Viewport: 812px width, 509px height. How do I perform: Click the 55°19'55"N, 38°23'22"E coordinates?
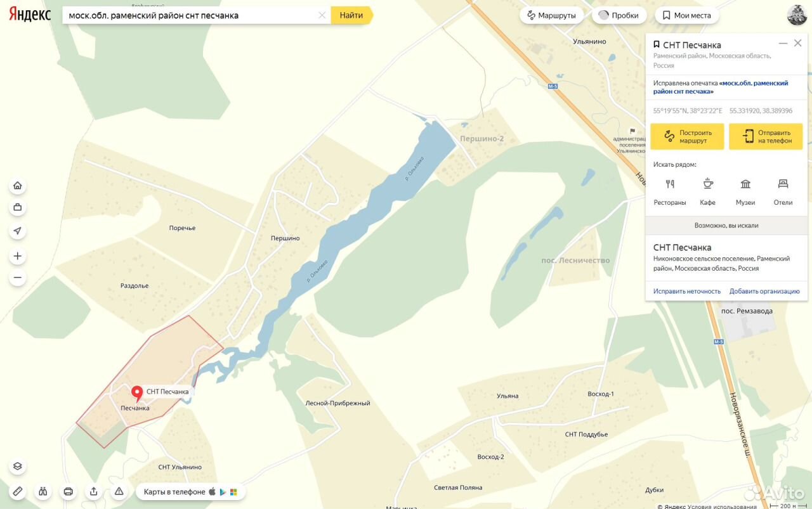click(688, 111)
